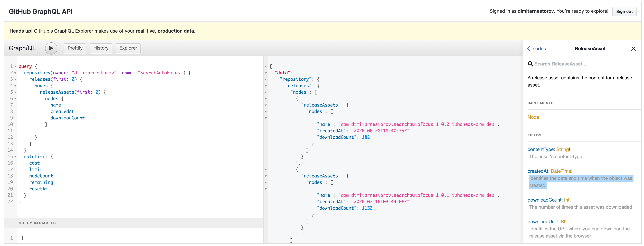
Task: Run the query with the play button
Action: point(51,48)
